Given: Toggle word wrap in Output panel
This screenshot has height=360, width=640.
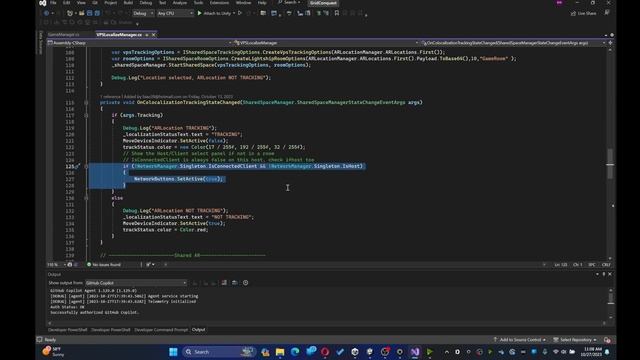Looking at the screenshot, I should click(x=235, y=282).
